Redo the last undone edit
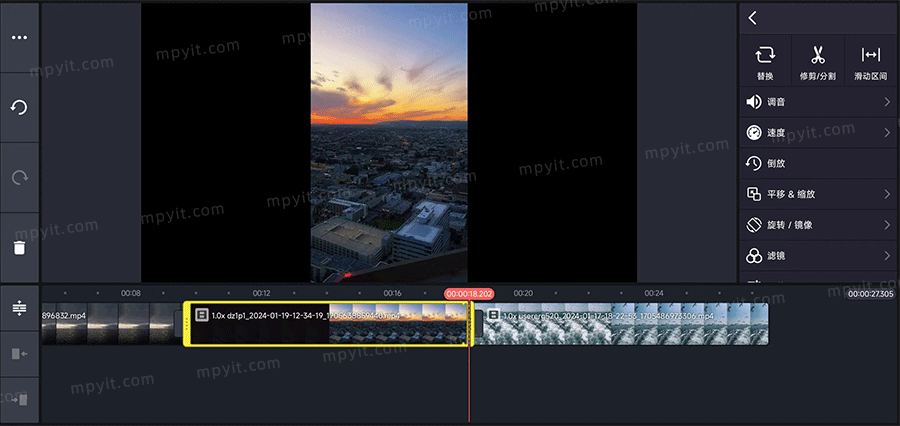This screenshot has width=900, height=426. click(x=20, y=177)
